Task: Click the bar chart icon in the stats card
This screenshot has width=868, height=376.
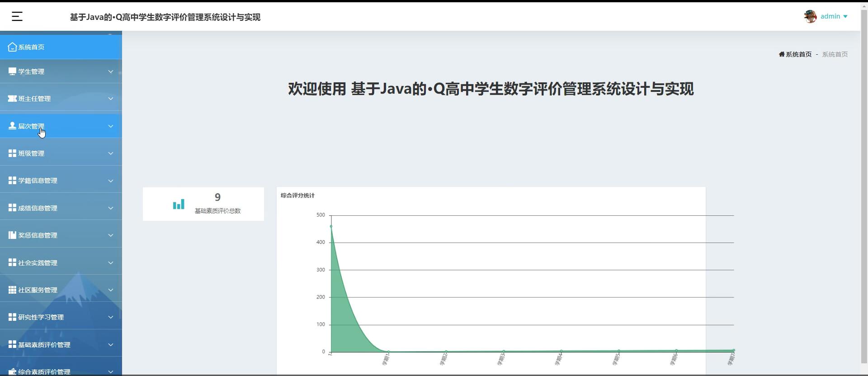Action: [179, 204]
